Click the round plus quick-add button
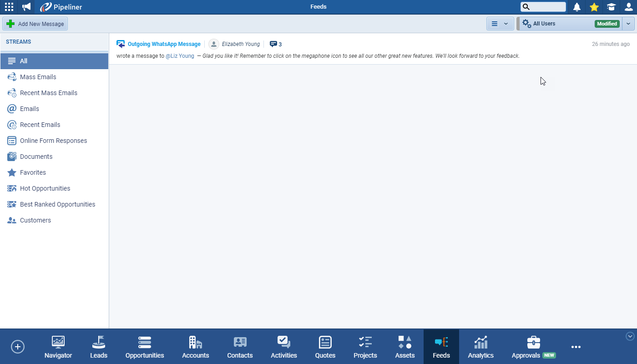Screen dimensions: 637x364 click(x=18, y=347)
